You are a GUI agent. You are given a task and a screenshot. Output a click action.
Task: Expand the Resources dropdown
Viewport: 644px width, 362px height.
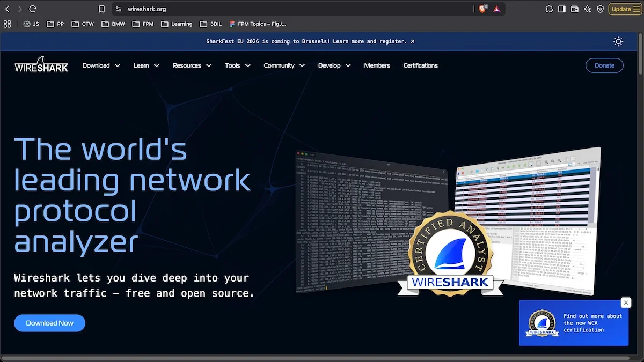(x=192, y=65)
